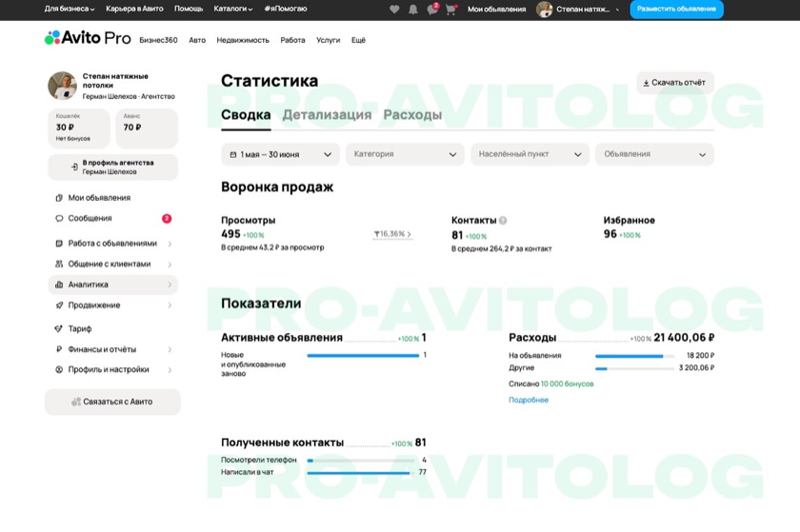Click the 16,36% conversion funnel link
Image resolution: width=800 pixels, height=532 pixels.
point(392,234)
